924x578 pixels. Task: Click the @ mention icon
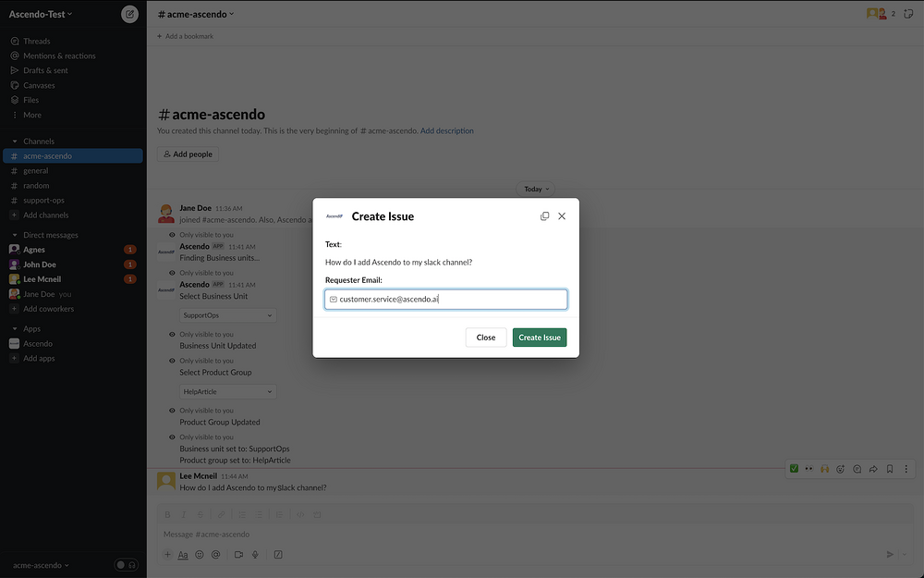coord(215,554)
